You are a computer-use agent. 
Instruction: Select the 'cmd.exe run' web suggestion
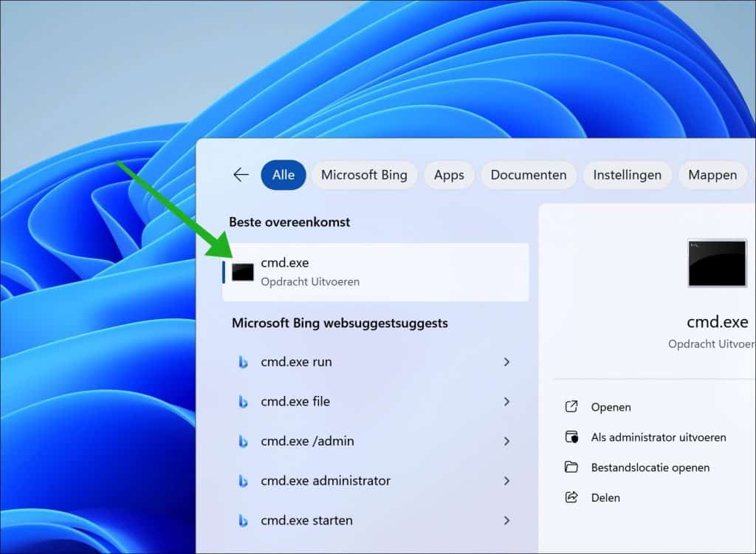point(375,362)
